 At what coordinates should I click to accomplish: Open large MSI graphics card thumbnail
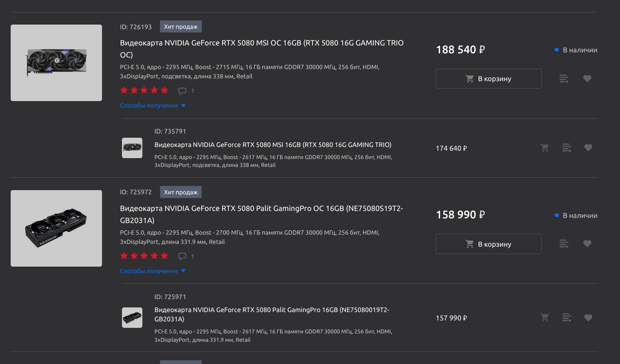56,63
